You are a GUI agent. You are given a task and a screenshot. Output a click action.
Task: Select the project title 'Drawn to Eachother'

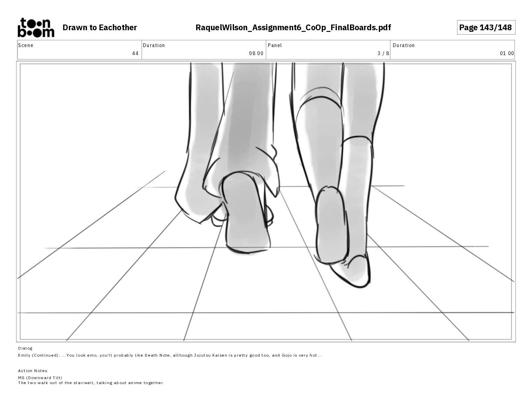coord(100,28)
